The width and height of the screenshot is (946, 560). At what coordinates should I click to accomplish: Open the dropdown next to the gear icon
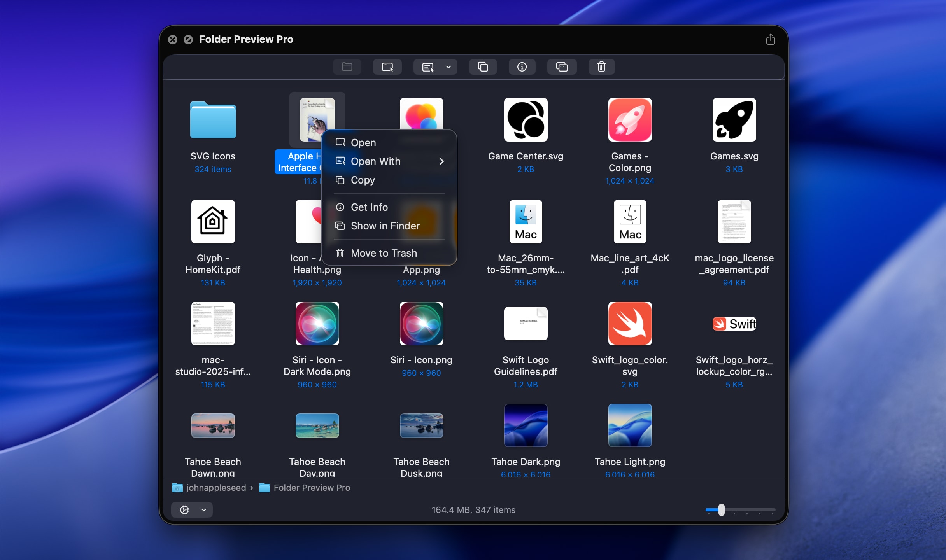pyautogui.click(x=203, y=510)
